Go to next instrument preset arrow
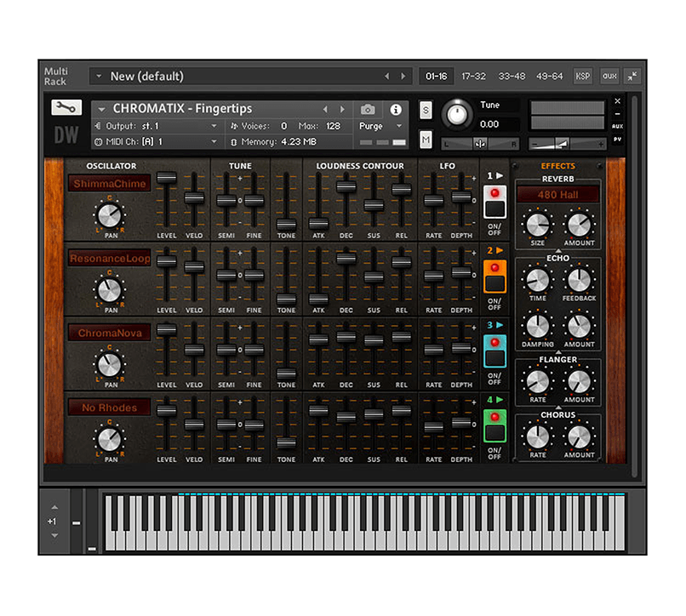Image resolution: width=686 pixels, height=616 pixels. 342,110
